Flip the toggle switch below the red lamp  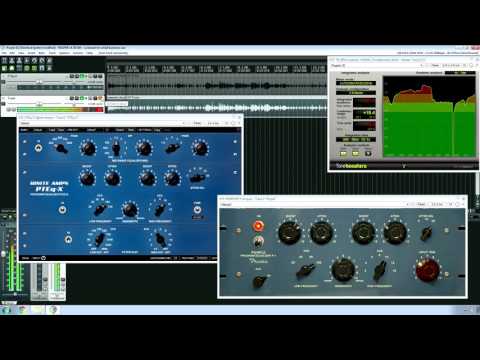tap(257, 241)
